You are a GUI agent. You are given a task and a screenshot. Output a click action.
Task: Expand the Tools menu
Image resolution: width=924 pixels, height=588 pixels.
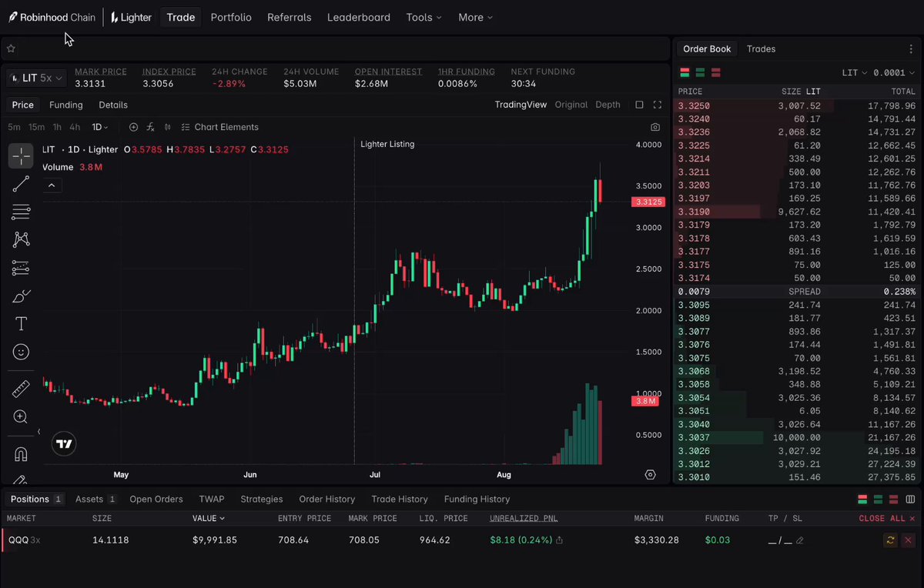point(424,17)
